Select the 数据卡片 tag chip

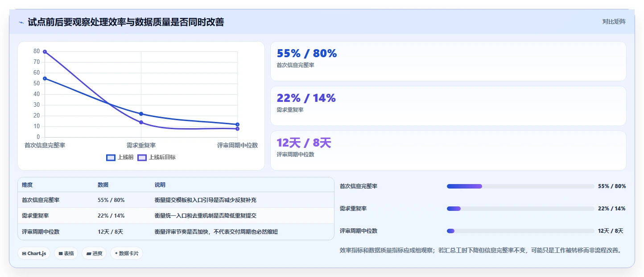[x=127, y=253]
